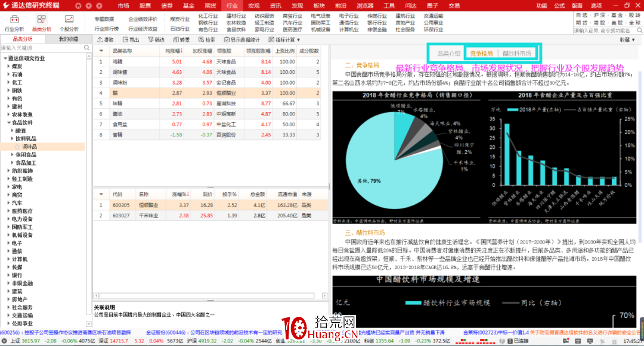
Task: Switch to 品类介绍 tab
Action: point(448,53)
